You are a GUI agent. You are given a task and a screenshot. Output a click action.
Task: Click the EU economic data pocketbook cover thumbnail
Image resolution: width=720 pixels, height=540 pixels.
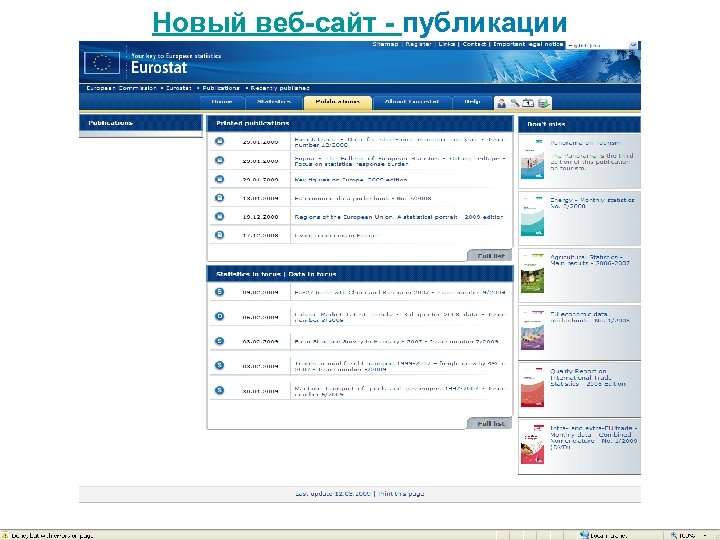(x=532, y=330)
